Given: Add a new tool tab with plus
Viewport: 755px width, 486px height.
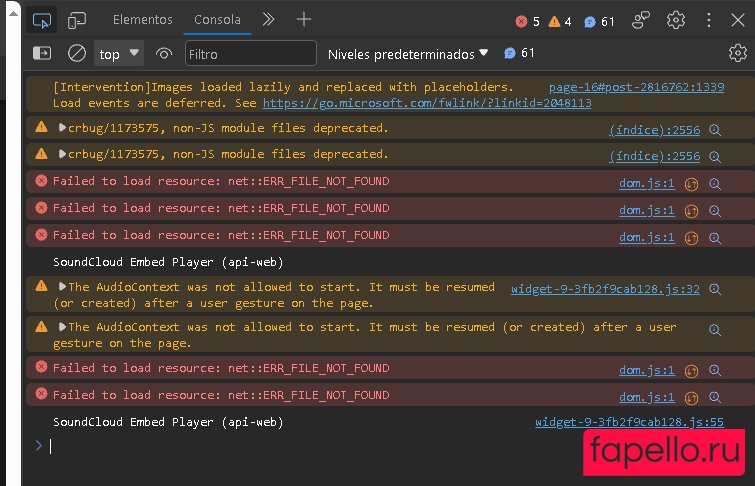Looking at the screenshot, I should 304,20.
